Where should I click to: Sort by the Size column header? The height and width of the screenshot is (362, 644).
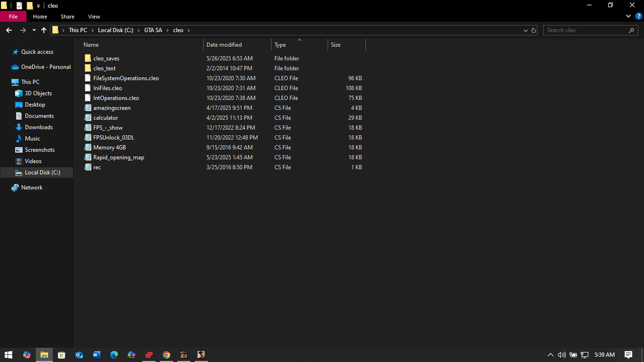click(x=347, y=45)
